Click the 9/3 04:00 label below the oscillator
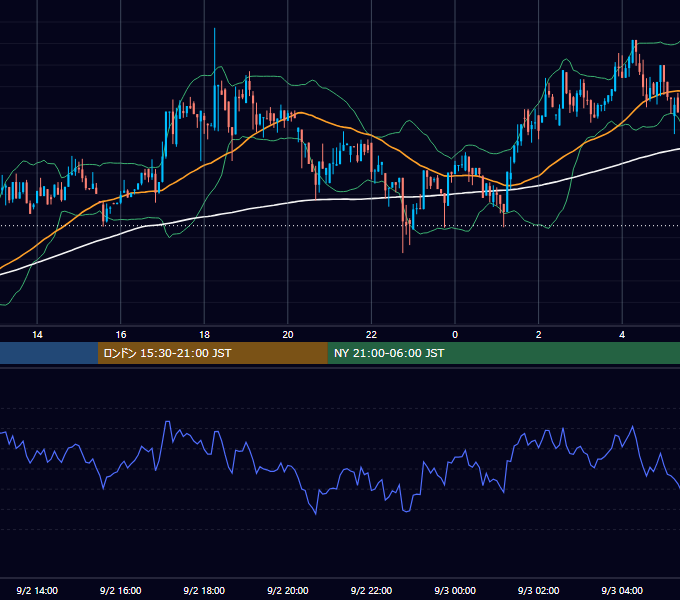The width and height of the screenshot is (680, 600). pos(622,590)
